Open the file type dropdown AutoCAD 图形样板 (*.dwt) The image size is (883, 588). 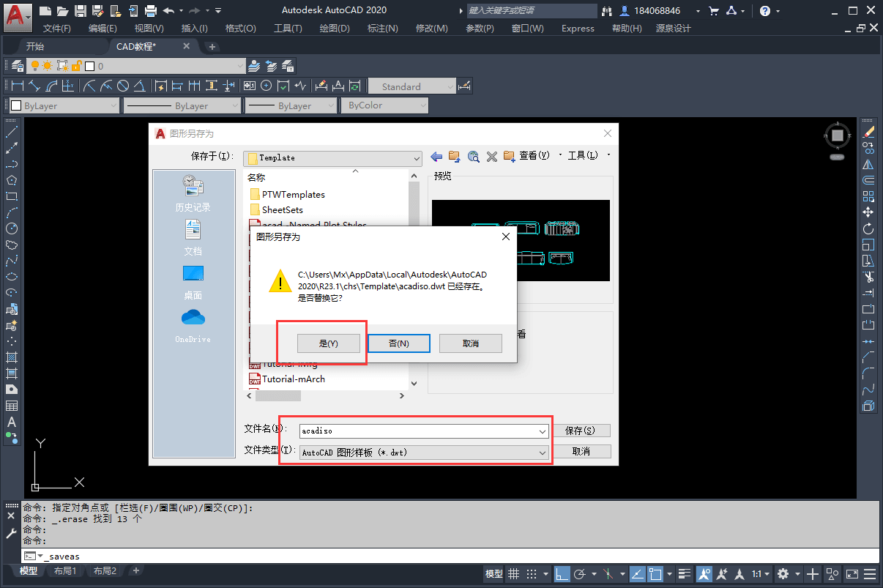[x=543, y=453]
